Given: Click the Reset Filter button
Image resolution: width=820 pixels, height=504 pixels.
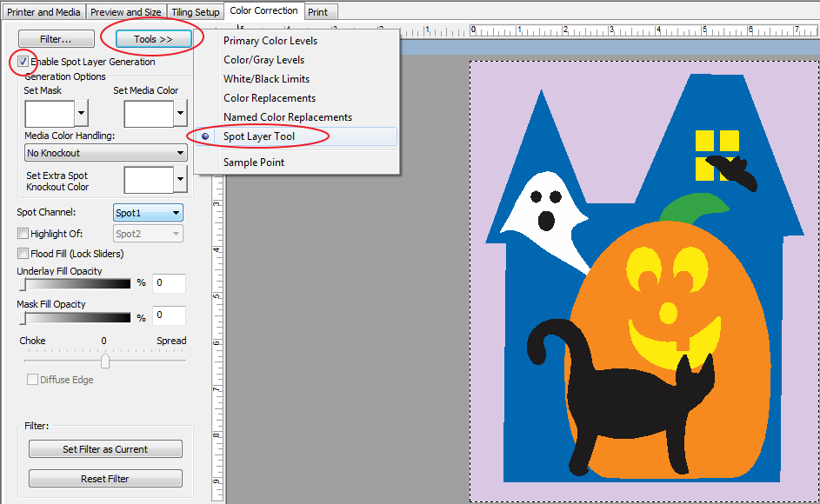Looking at the screenshot, I should 105,479.
